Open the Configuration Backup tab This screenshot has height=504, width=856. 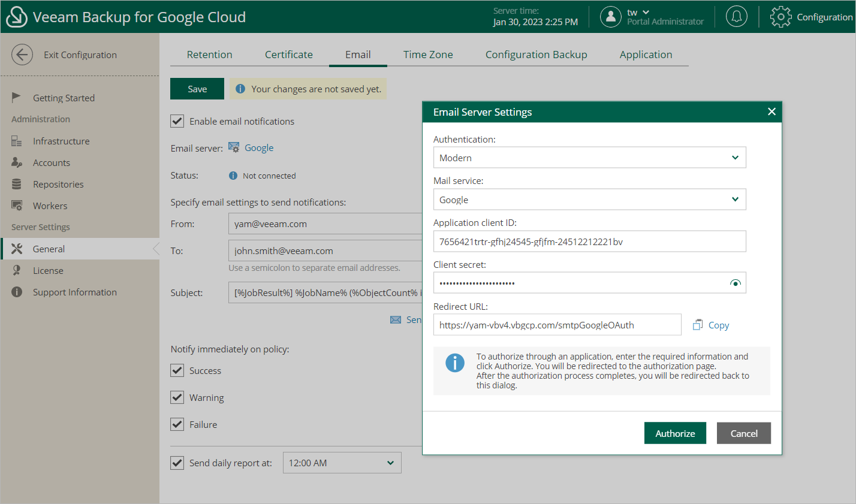click(x=536, y=55)
